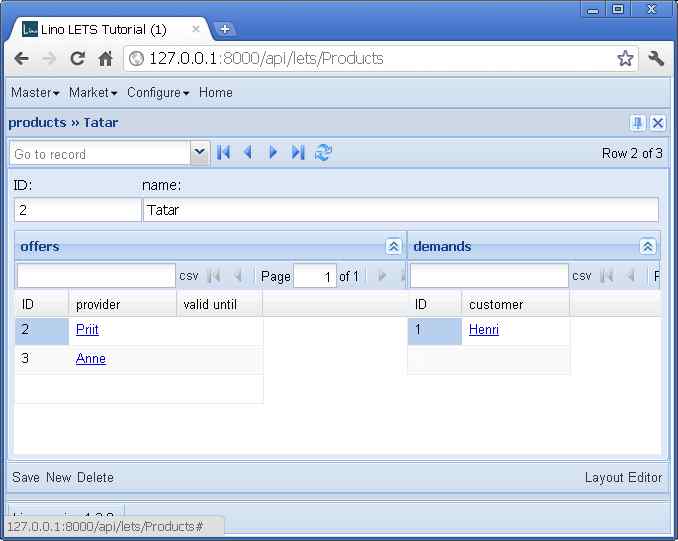The height and width of the screenshot is (541, 678).
Task: Click the offers page number field
Action: coord(315,276)
